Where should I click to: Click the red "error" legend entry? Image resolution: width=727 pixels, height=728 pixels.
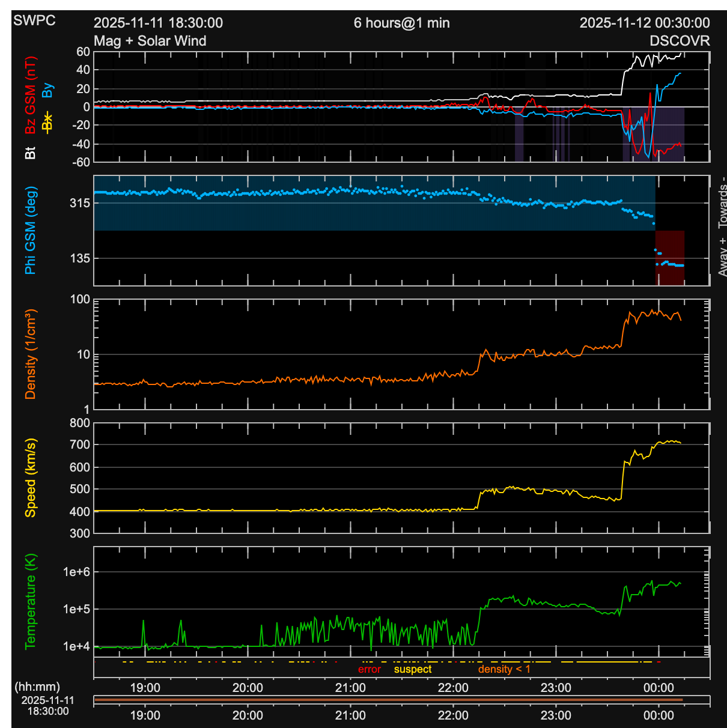tap(369, 669)
